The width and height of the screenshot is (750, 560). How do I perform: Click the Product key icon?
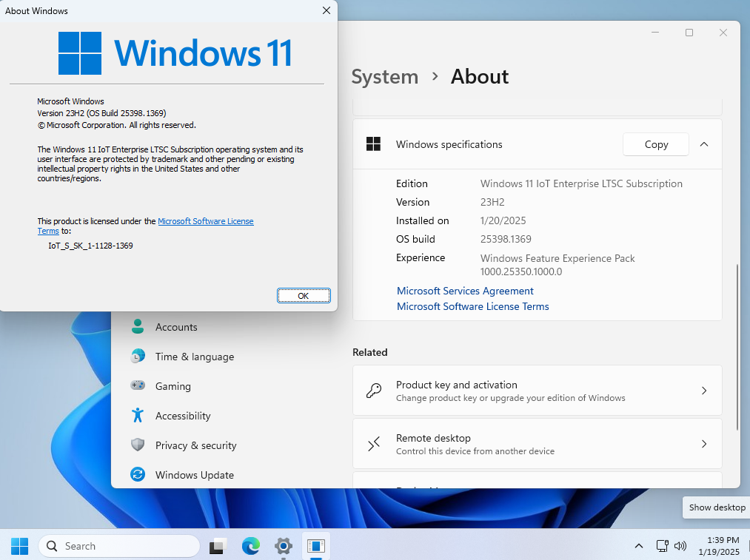(x=374, y=391)
